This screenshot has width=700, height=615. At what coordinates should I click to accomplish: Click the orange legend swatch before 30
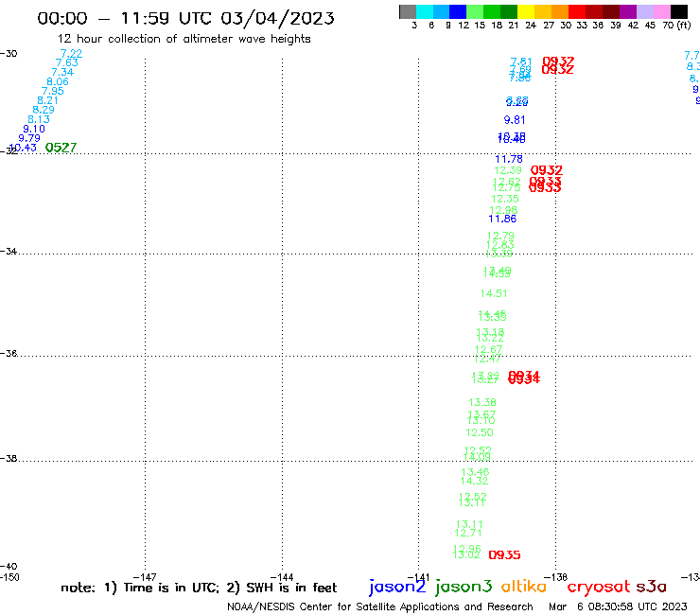(560, 11)
